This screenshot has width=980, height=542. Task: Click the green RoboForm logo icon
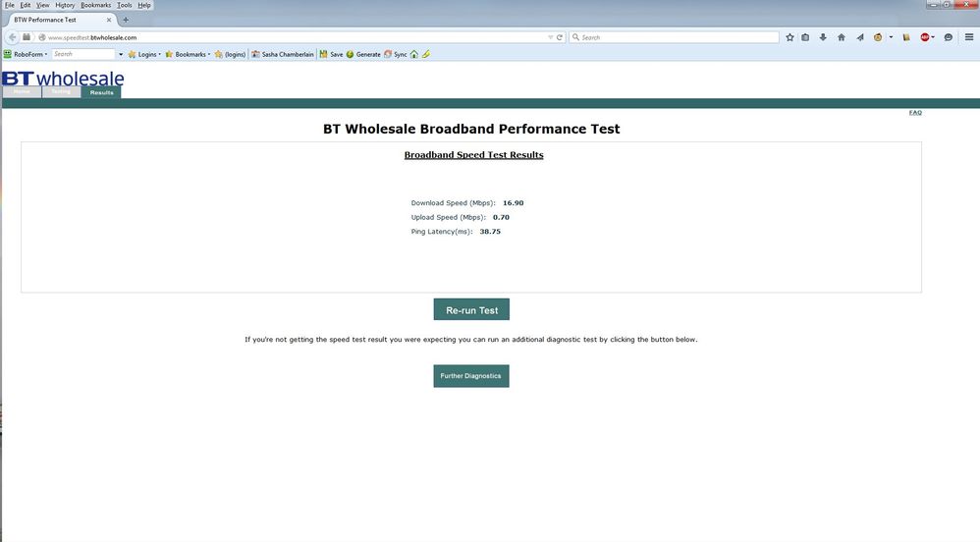(x=8, y=54)
